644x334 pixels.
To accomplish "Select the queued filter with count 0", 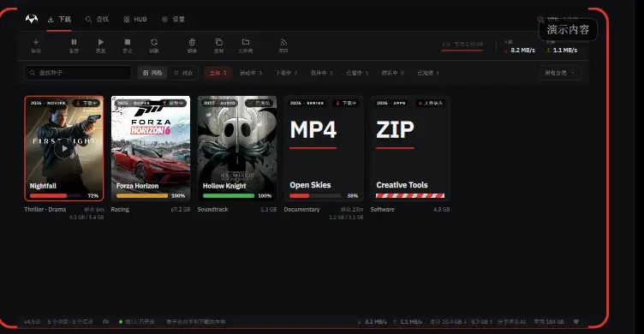I will coord(392,73).
